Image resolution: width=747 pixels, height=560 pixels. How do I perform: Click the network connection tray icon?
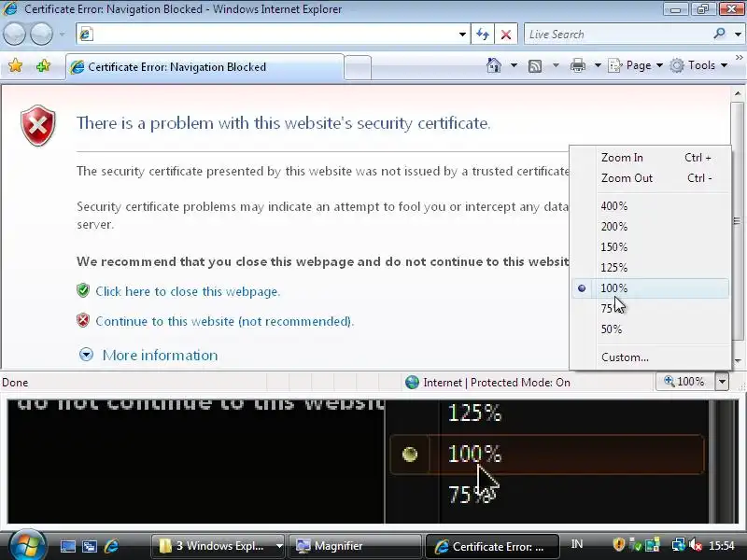(678, 544)
